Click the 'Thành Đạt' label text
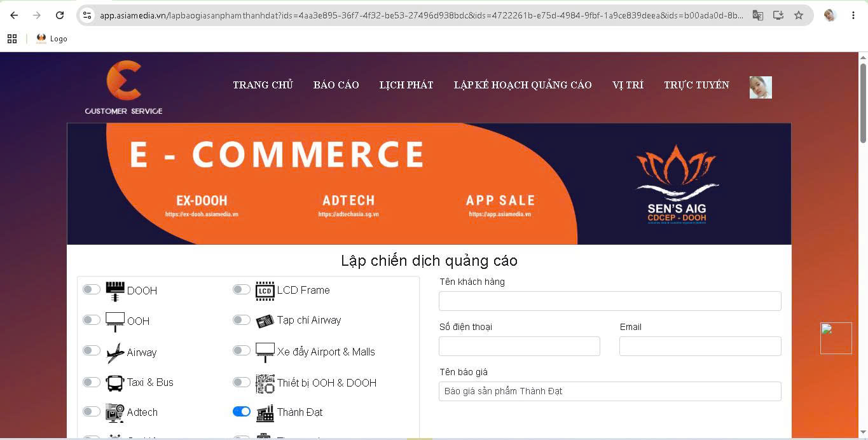The height and width of the screenshot is (440, 868). [300, 413]
